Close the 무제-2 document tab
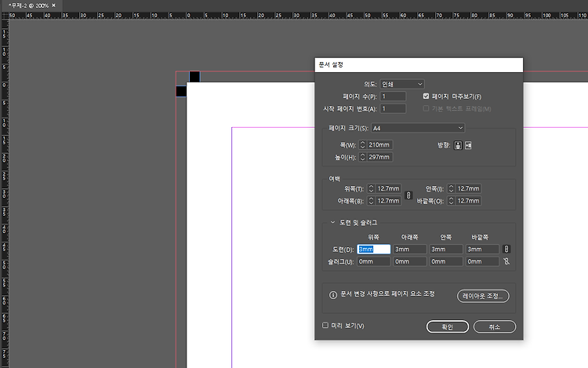Image resolution: width=588 pixels, height=368 pixels. coord(53,5)
